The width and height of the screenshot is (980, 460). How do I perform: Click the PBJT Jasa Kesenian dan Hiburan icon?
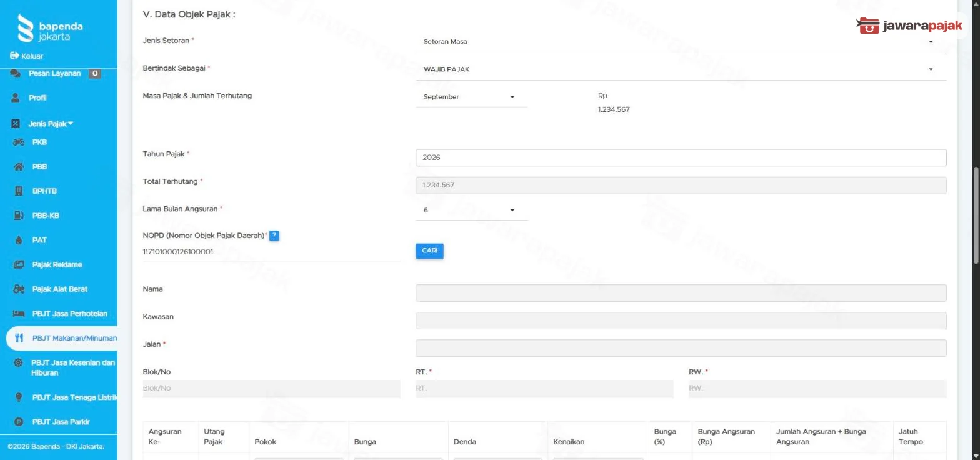coord(18,362)
